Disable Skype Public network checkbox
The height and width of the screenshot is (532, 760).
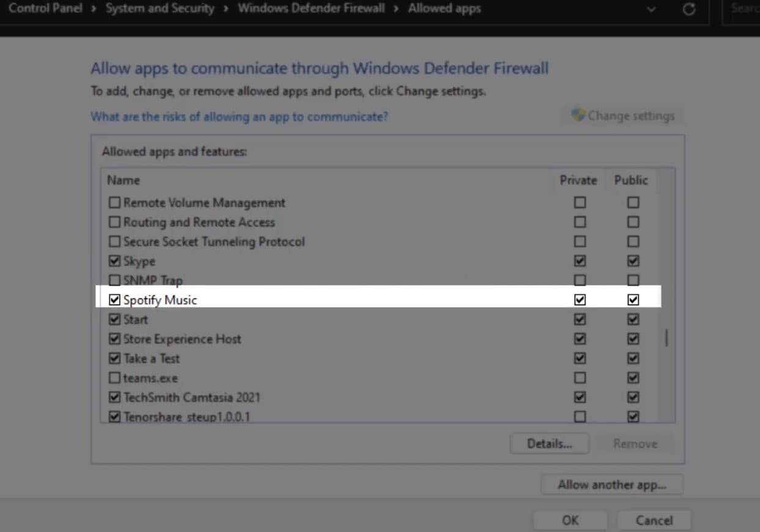pos(633,261)
